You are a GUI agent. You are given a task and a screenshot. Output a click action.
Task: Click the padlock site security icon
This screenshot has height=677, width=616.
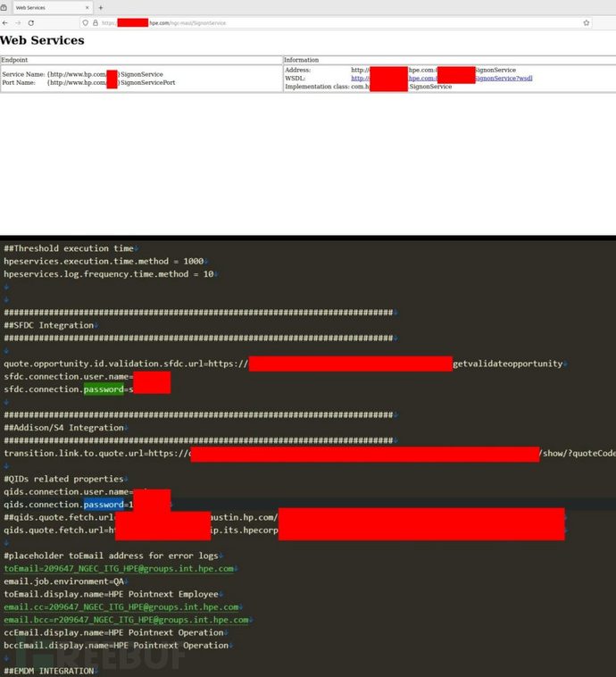(96, 23)
